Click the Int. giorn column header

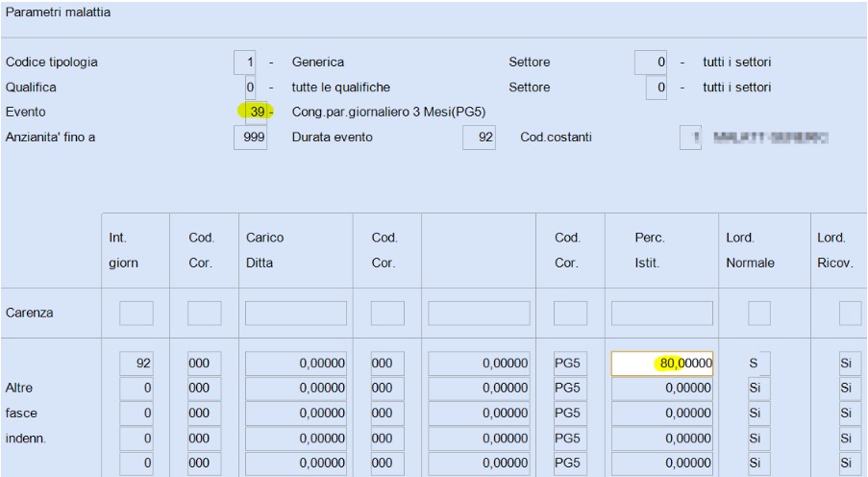click(x=123, y=250)
